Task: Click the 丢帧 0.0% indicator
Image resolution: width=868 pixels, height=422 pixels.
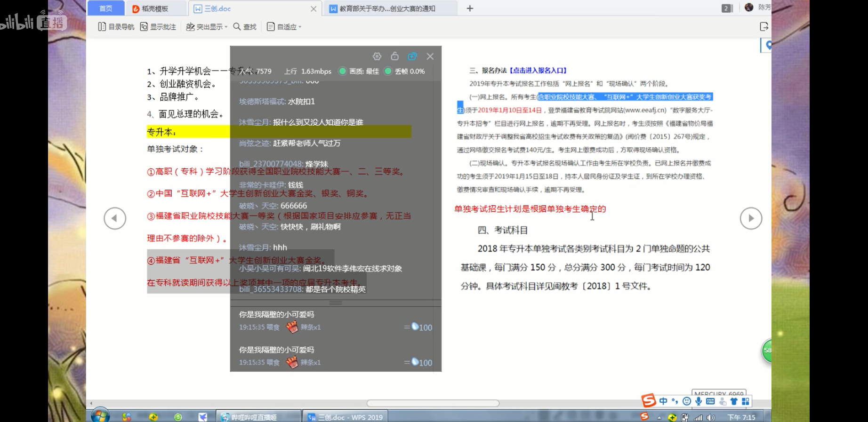Action: coord(405,71)
